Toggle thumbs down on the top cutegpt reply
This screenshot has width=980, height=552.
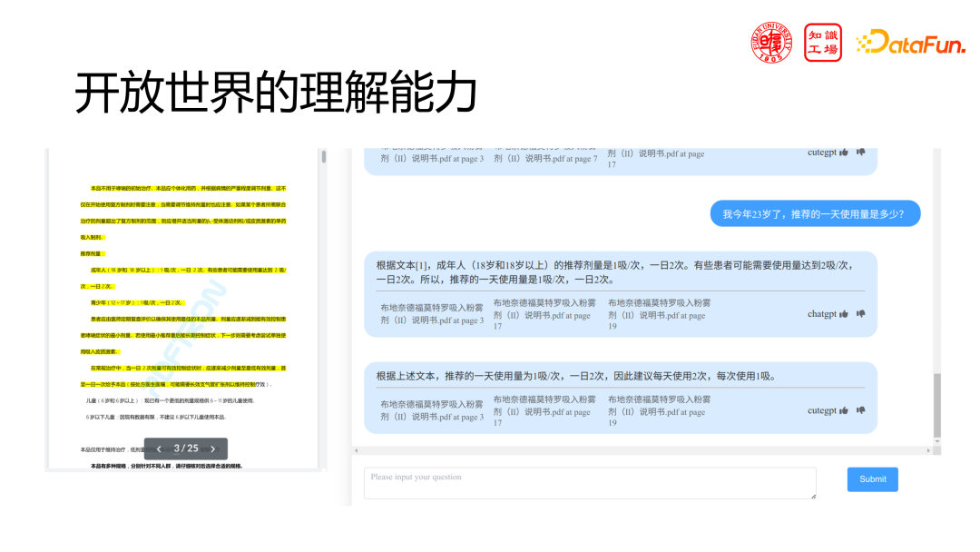point(859,151)
